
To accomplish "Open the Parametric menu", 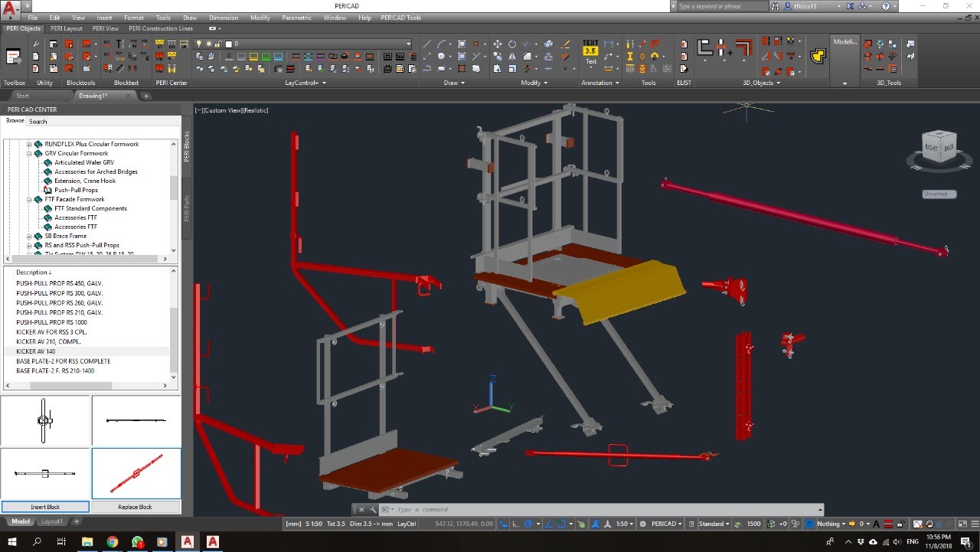I will point(296,18).
